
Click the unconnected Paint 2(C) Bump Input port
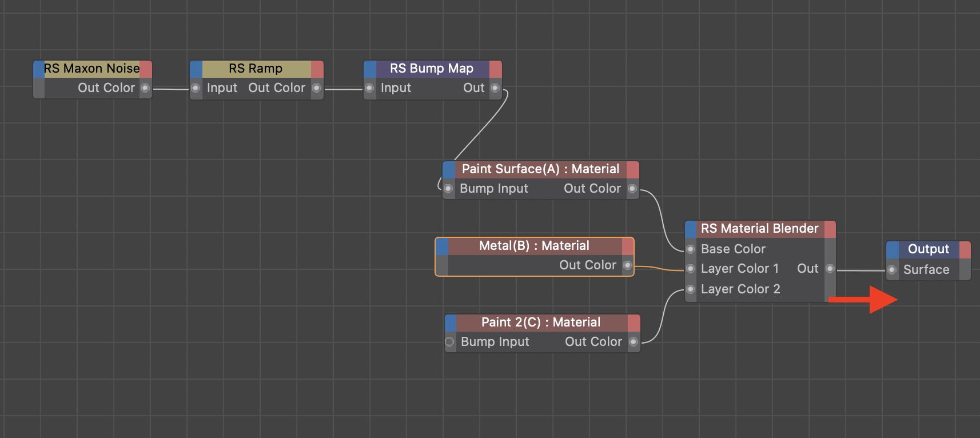(x=450, y=342)
